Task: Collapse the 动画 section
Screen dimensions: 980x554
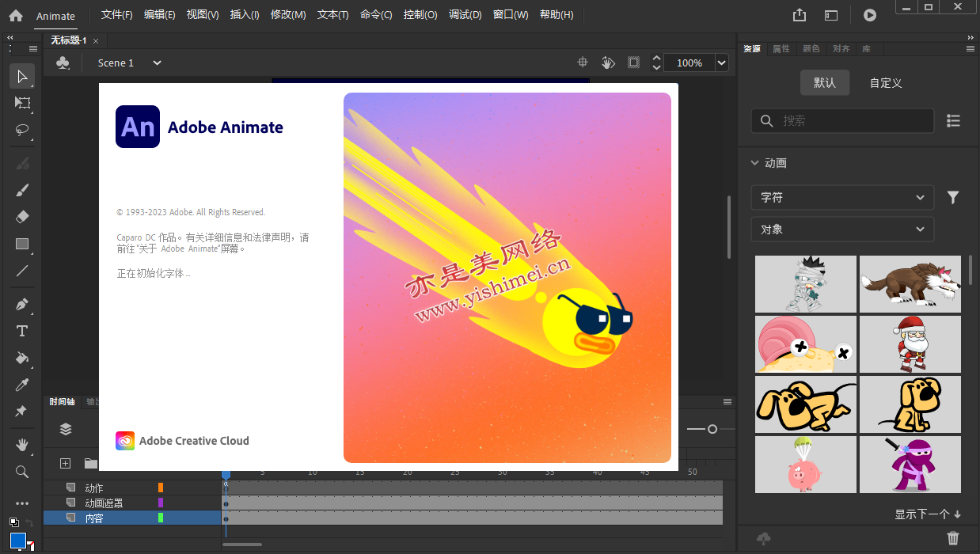Action: pos(754,163)
